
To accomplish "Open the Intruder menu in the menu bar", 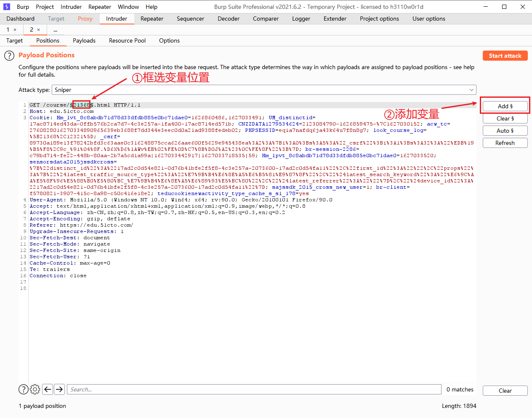I will pyautogui.click(x=71, y=6).
